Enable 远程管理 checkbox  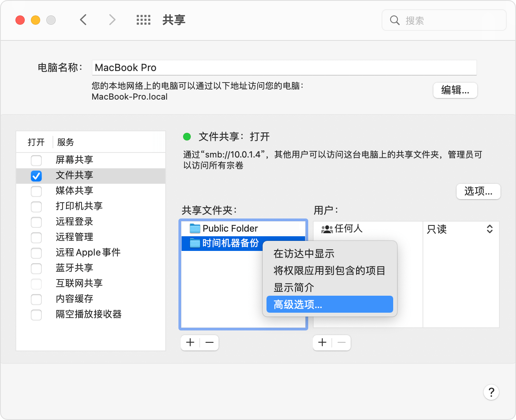point(36,237)
